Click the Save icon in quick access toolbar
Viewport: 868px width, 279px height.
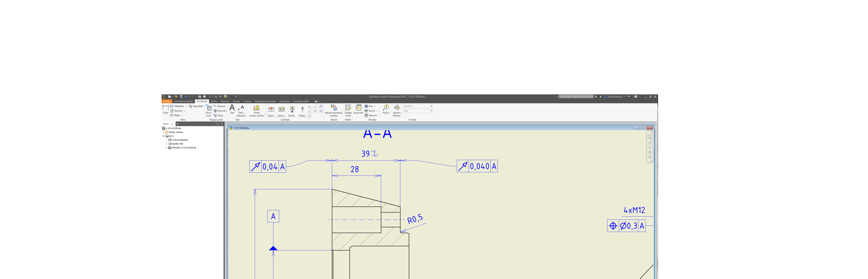click(181, 97)
